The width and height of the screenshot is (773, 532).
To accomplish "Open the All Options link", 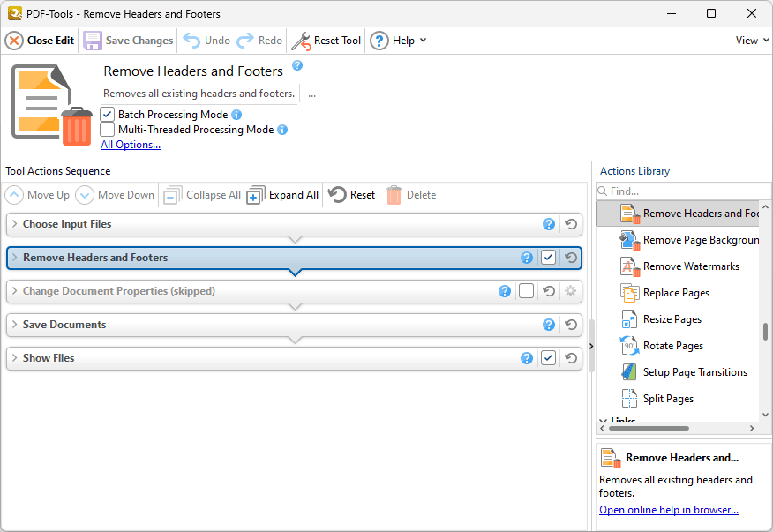I will coord(131,145).
